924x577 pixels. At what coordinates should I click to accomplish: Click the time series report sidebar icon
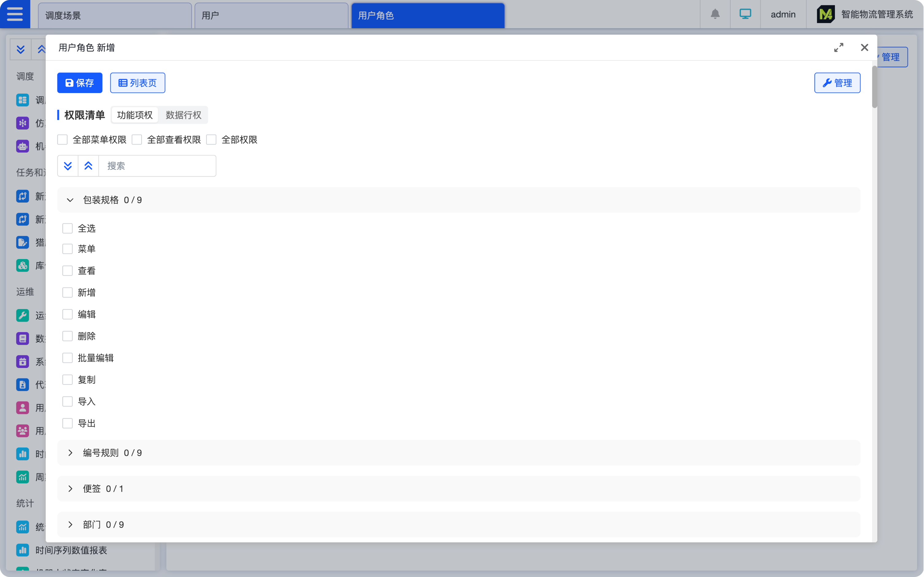coord(22,550)
